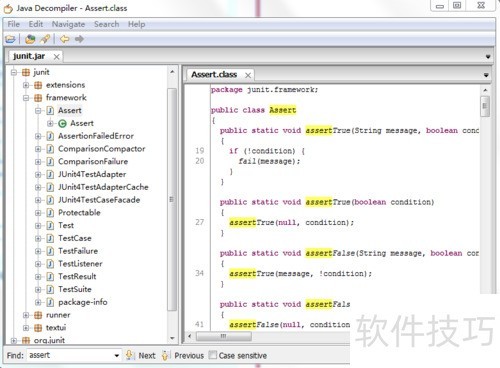Select JUnit4TestCaseFacade in the tree
This screenshot has width=500, height=368.
tap(99, 200)
